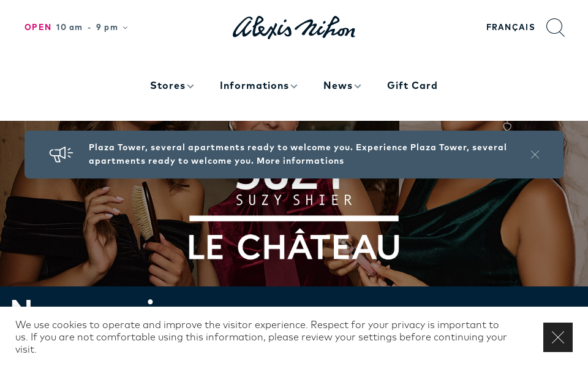
Task: Dismiss the Plaza Tower announcement banner
Action: pos(535,155)
